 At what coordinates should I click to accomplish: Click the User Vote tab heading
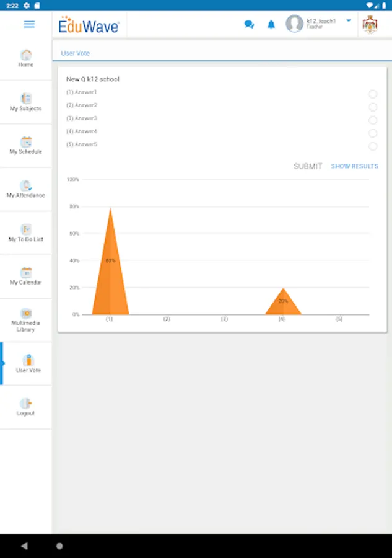pyautogui.click(x=76, y=53)
